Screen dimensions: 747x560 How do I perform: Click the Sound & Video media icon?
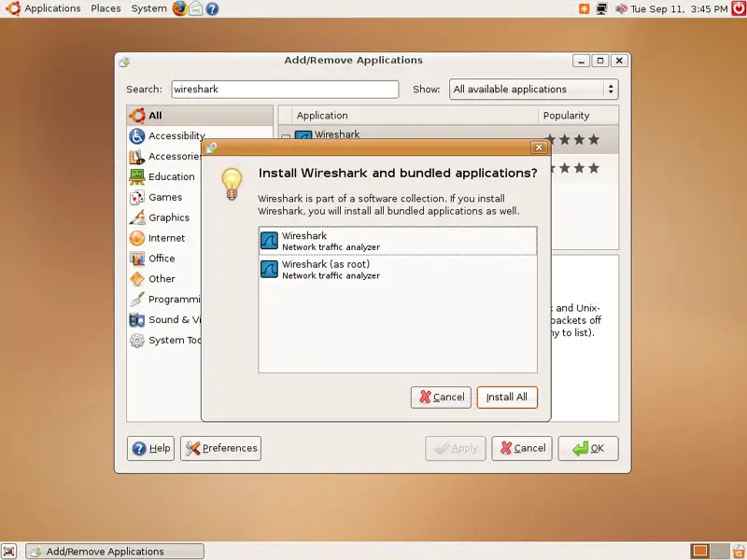pyautogui.click(x=137, y=320)
